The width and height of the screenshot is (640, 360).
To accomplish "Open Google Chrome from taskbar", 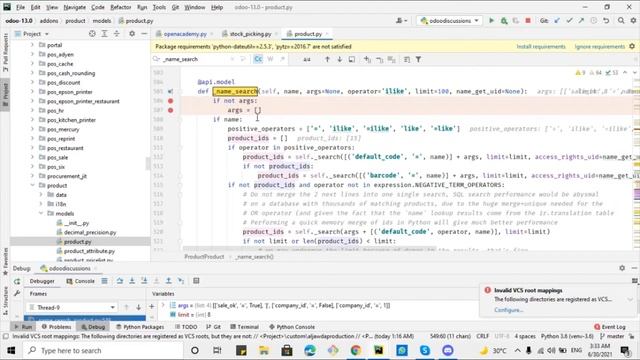I will (356, 350).
